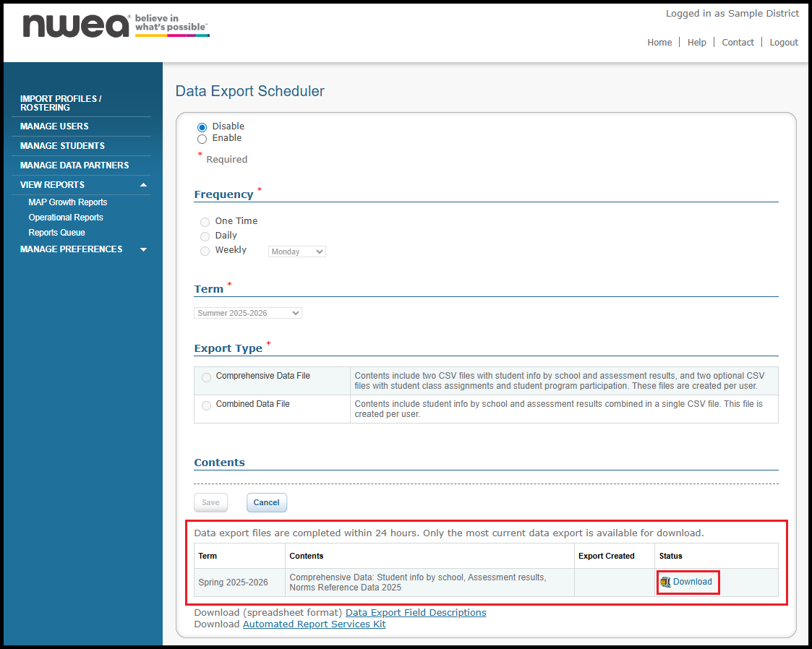The width and height of the screenshot is (812, 649).
Task: Open the Monday weekday dropdown
Action: point(296,252)
